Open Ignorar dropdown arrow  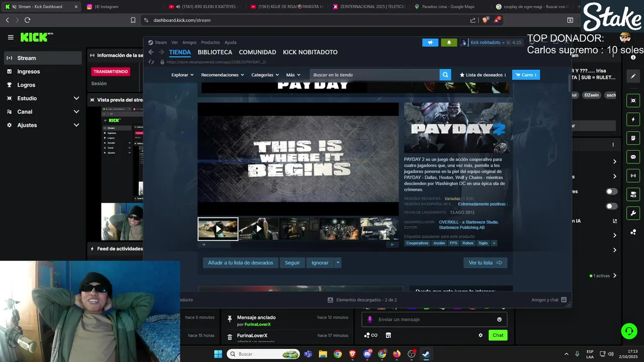click(x=338, y=262)
